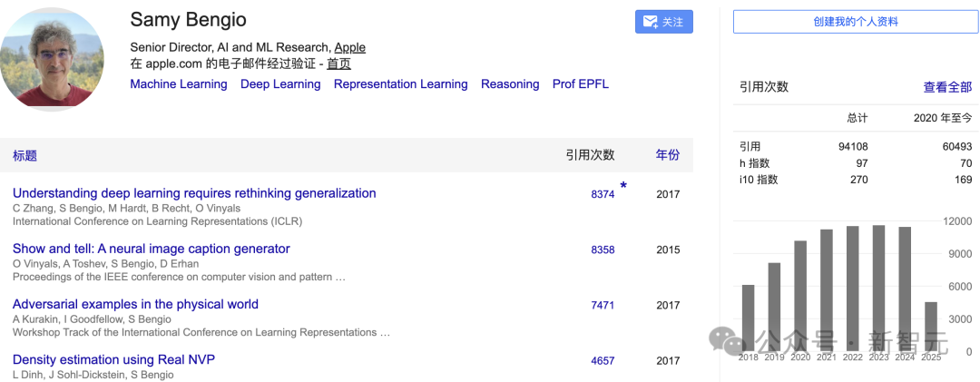Click the 引用 metric label

[750, 147]
